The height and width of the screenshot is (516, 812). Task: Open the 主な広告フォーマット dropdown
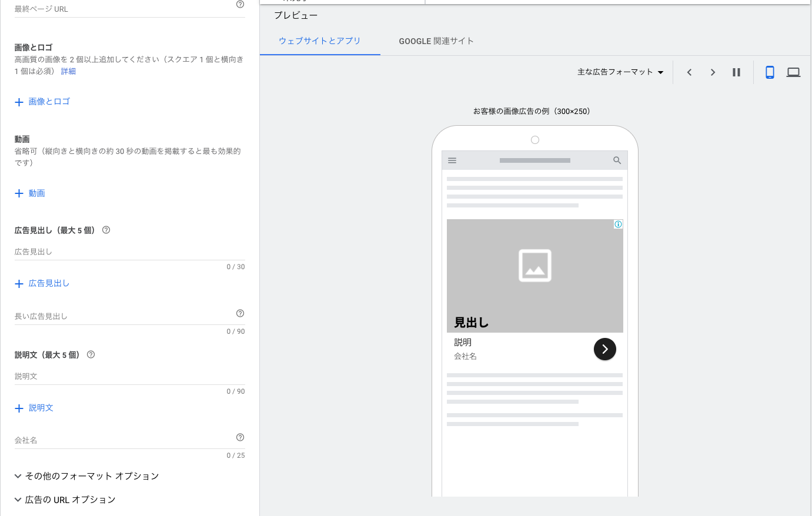point(620,72)
